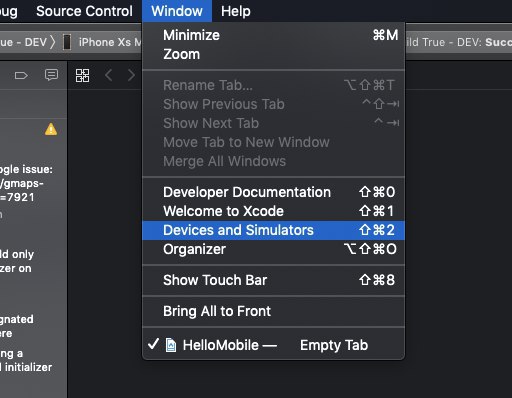Click the build status activity field
The width and height of the screenshot is (512, 398).
(x=458, y=42)
